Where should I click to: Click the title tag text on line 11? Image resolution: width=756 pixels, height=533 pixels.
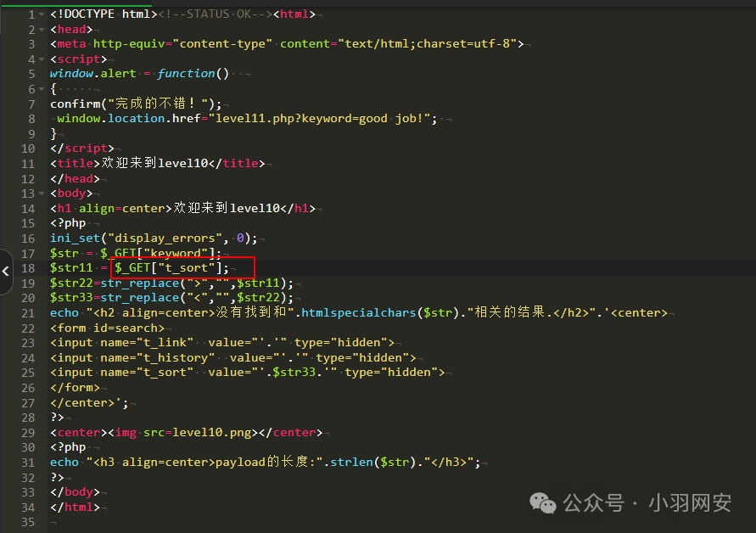click(158, 163)
